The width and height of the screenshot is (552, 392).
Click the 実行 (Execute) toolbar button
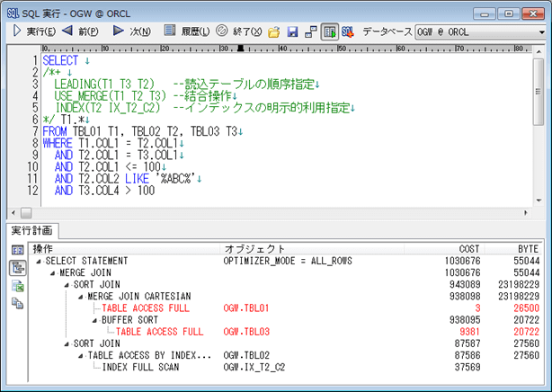click(x=31, y=31)
